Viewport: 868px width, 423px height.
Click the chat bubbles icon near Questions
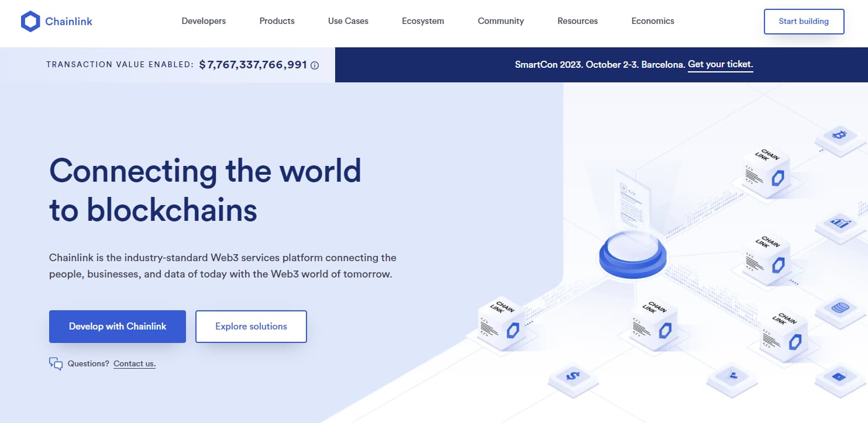(x=56, y=363)
